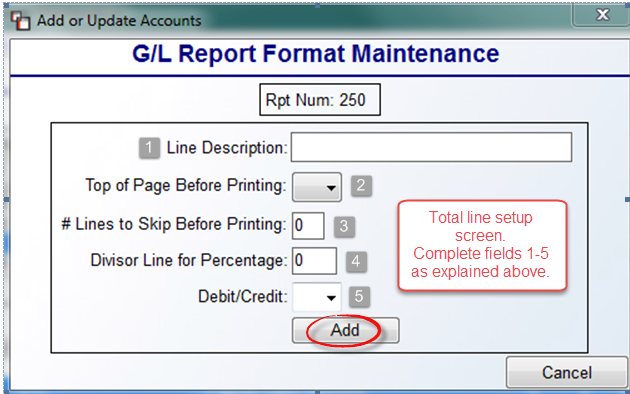Screen dimensions: 630x394
Task: Click the Debit/Credit label text
Action: [243, 297]
